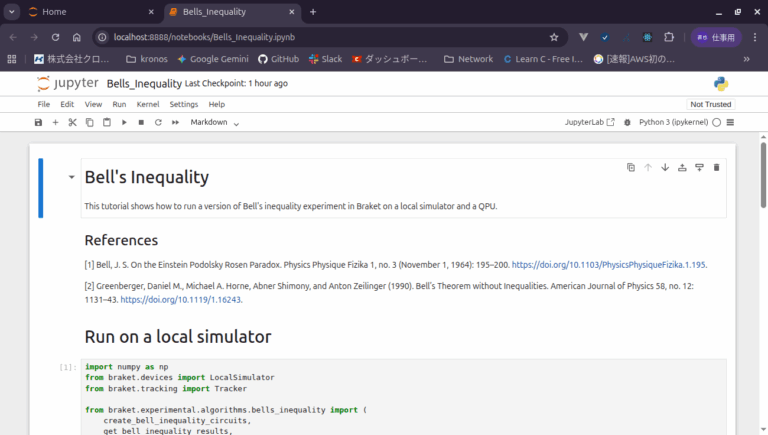Close the Bells_Inequality browser tab

coord(292,12)
